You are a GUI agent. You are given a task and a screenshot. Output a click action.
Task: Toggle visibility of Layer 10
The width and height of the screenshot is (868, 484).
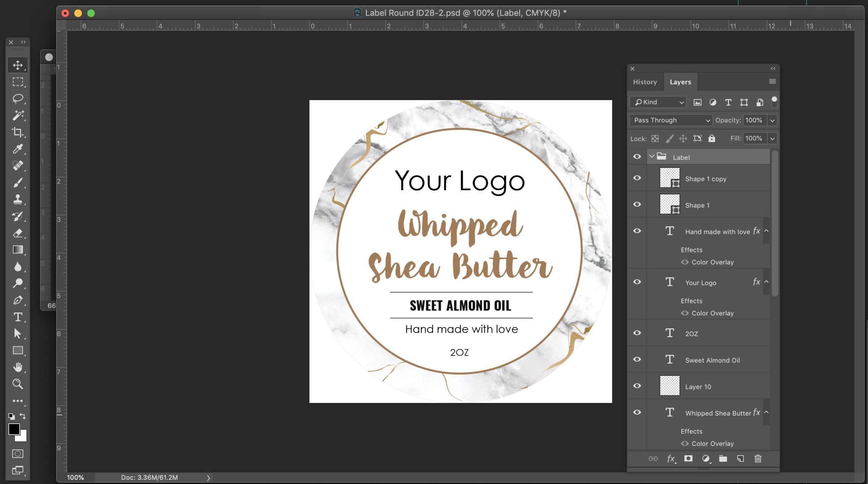point(637,386)
